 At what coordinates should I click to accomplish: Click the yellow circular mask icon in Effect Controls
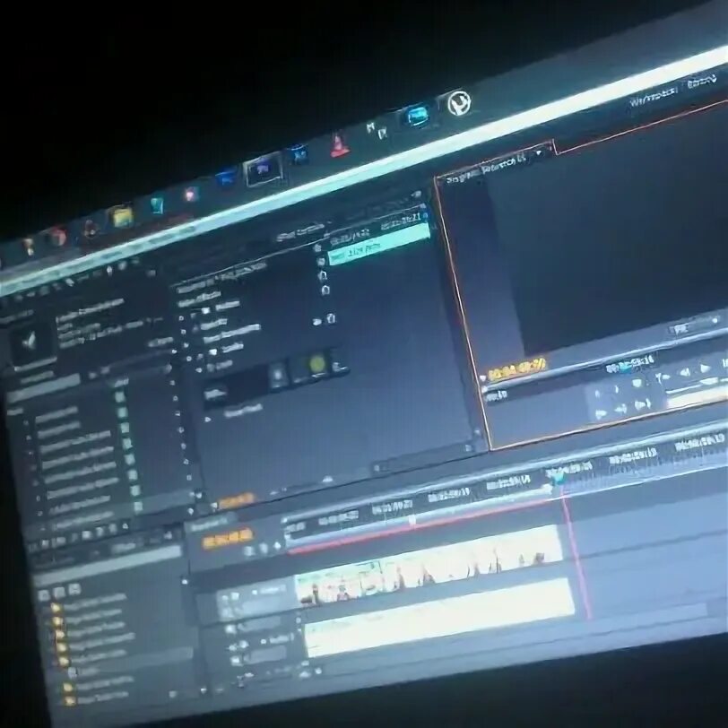(x=317, y=364)
